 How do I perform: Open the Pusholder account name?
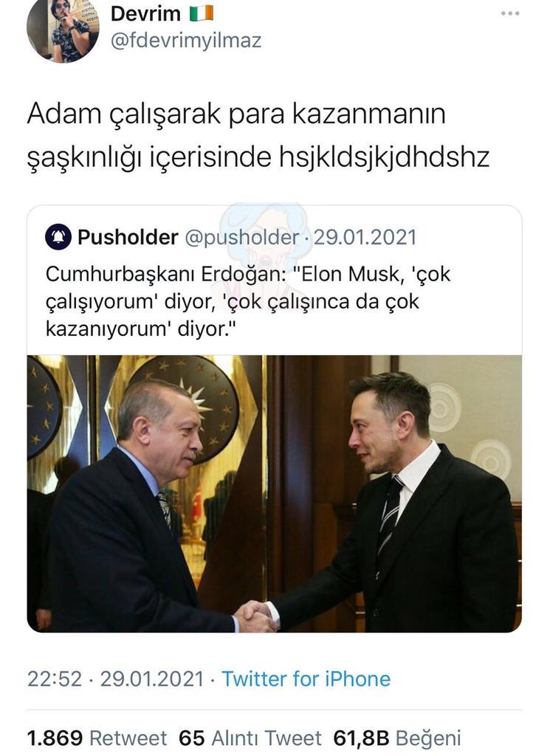[x=128, y=237]
